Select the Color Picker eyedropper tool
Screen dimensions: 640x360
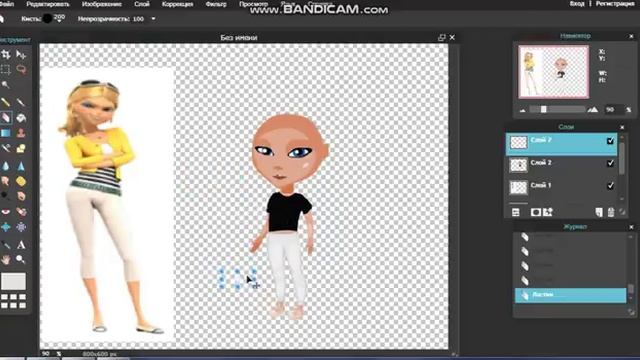(6, 244)
